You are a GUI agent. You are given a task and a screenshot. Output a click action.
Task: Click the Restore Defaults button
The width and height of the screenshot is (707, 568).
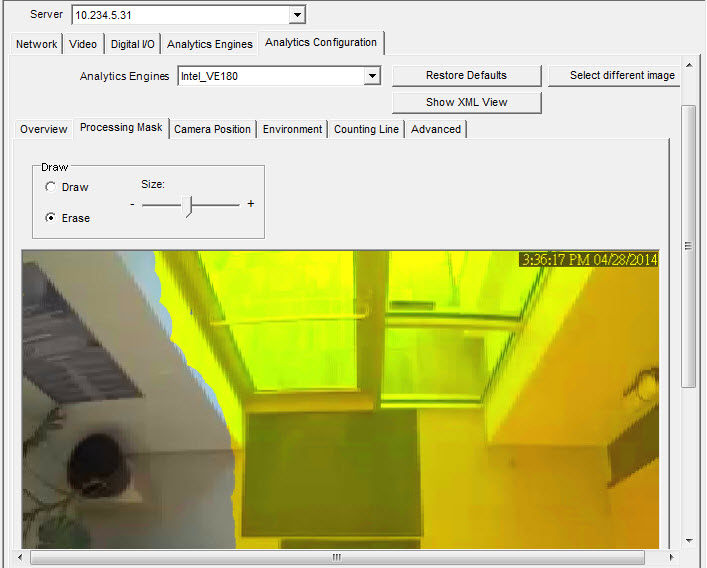[x=466, y=76]
